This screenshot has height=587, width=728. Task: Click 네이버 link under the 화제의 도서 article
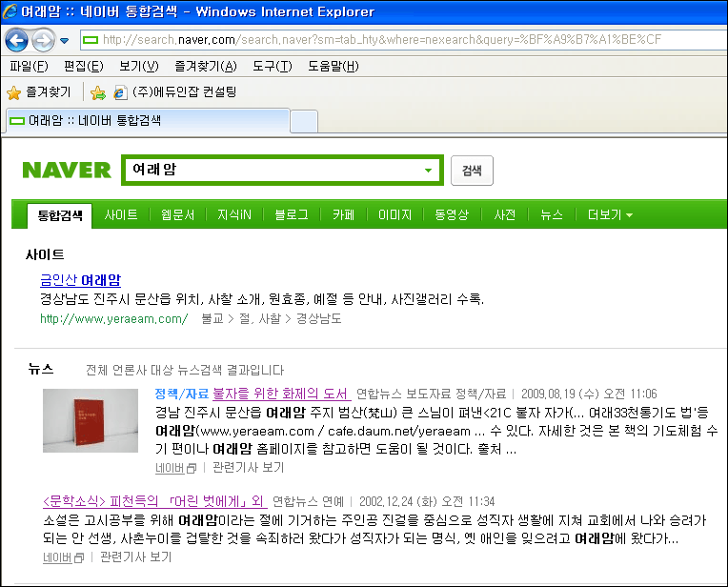170,468
